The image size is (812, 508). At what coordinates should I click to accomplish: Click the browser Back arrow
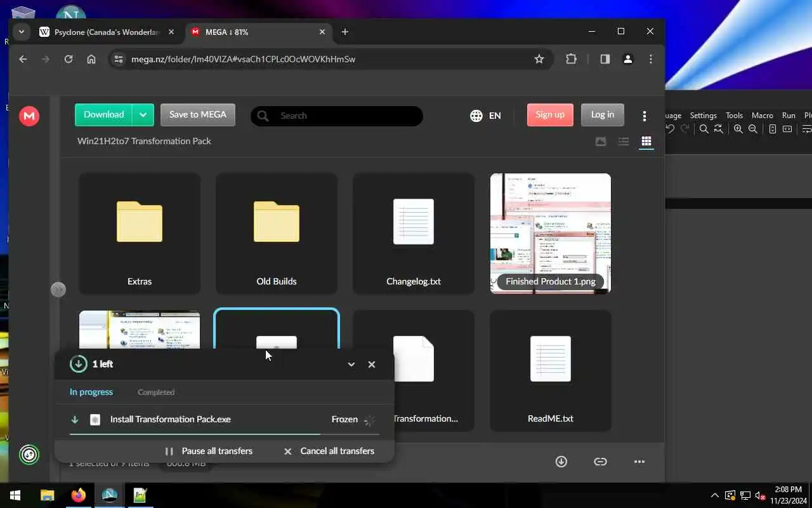tap(23, 59)
